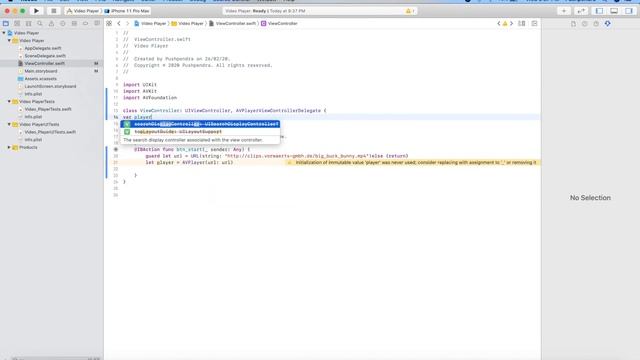Open the Test navigator
Image resolution: width=640 pixels, height=360 pixels.
click(62, 24)
